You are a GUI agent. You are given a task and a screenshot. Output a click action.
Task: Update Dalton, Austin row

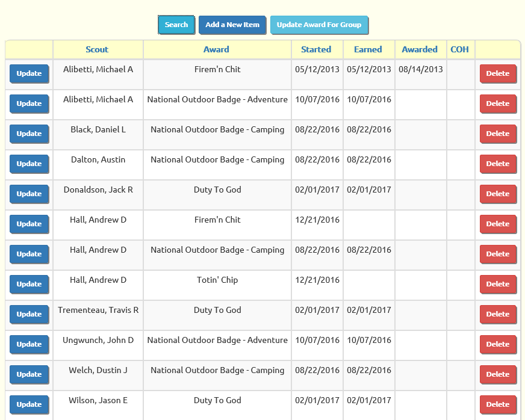(x=29, y=164)
